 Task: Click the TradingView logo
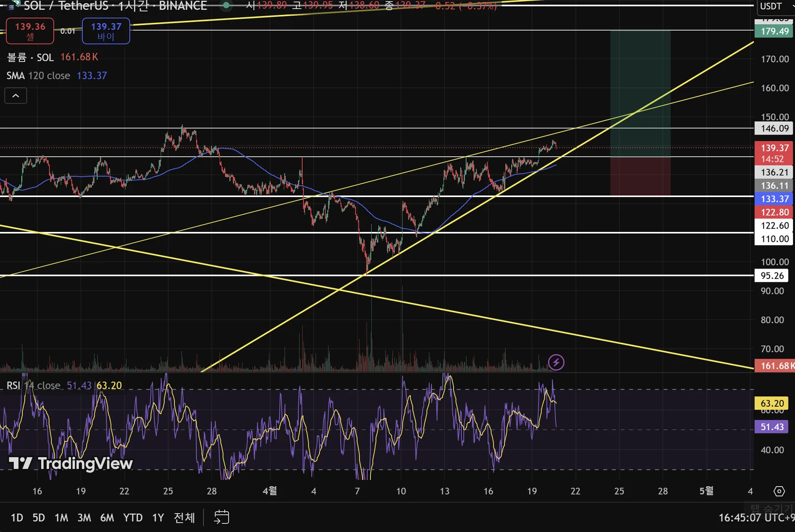(70, 464)
